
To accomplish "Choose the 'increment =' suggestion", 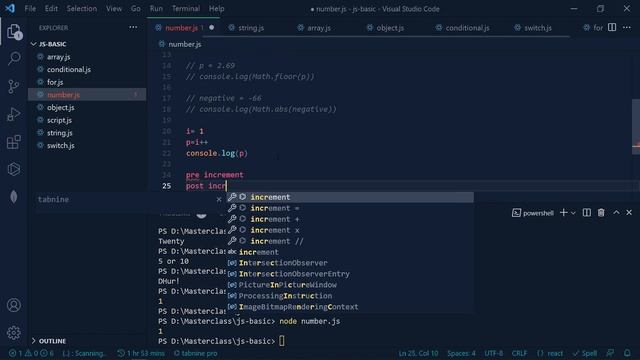I will pos(350,208).
